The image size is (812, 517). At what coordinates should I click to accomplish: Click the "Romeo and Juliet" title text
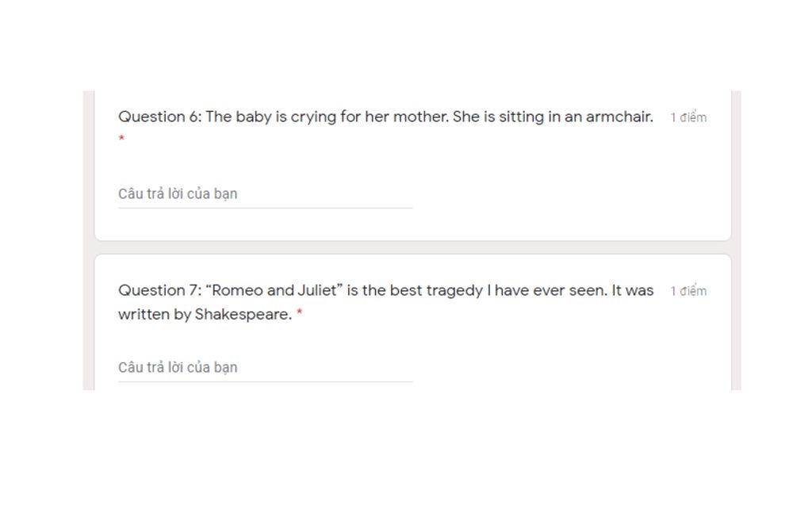pos(276,291)
